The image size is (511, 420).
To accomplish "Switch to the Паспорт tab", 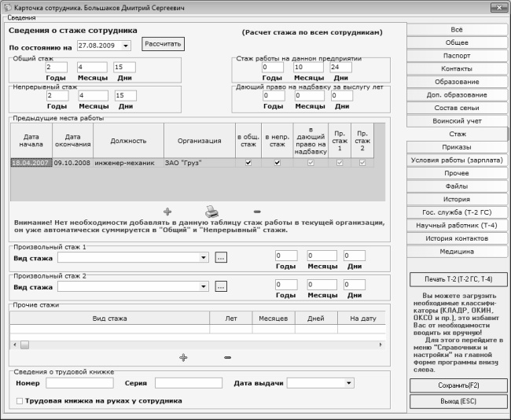I will 457,57.
